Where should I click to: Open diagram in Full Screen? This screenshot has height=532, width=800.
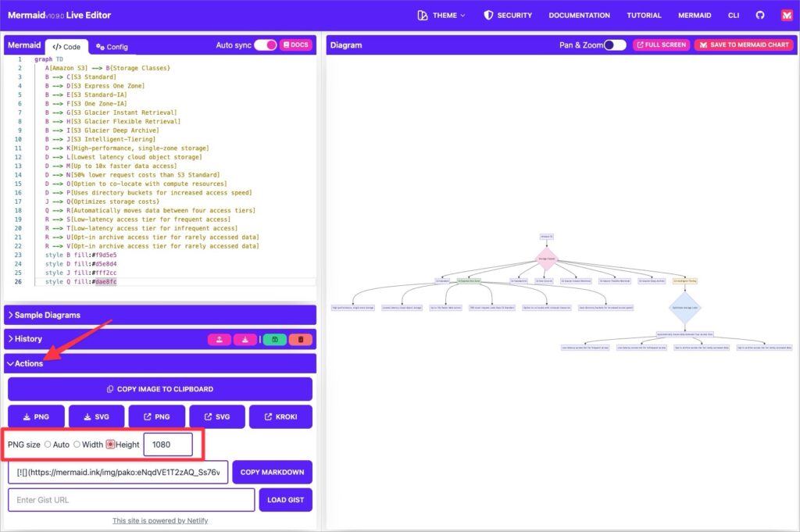[x=661, y=45]
